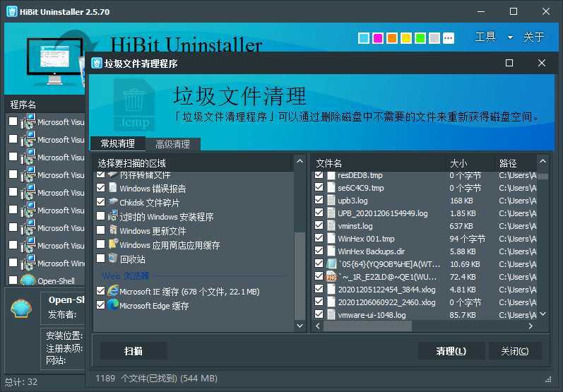Click the Windows 应用商店应用缓存 checkbox
Screen dimensions: 563x392
pos(101,244)
